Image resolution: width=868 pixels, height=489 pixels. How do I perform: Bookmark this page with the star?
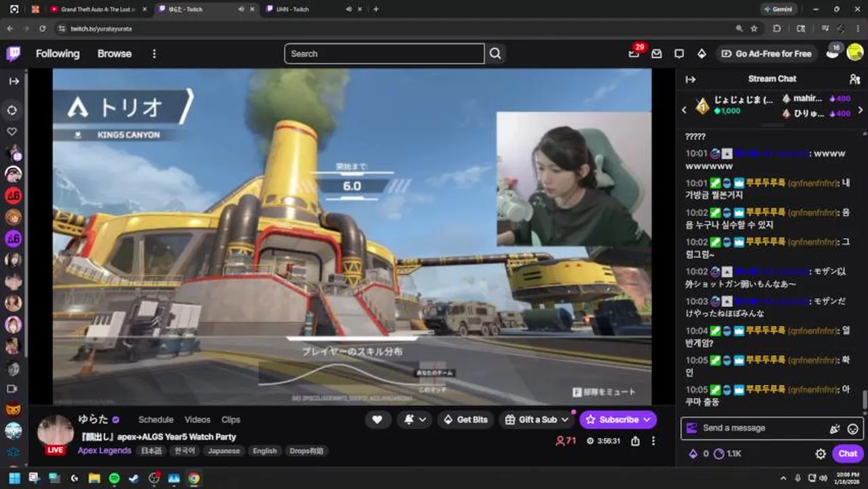coord(754,29)
